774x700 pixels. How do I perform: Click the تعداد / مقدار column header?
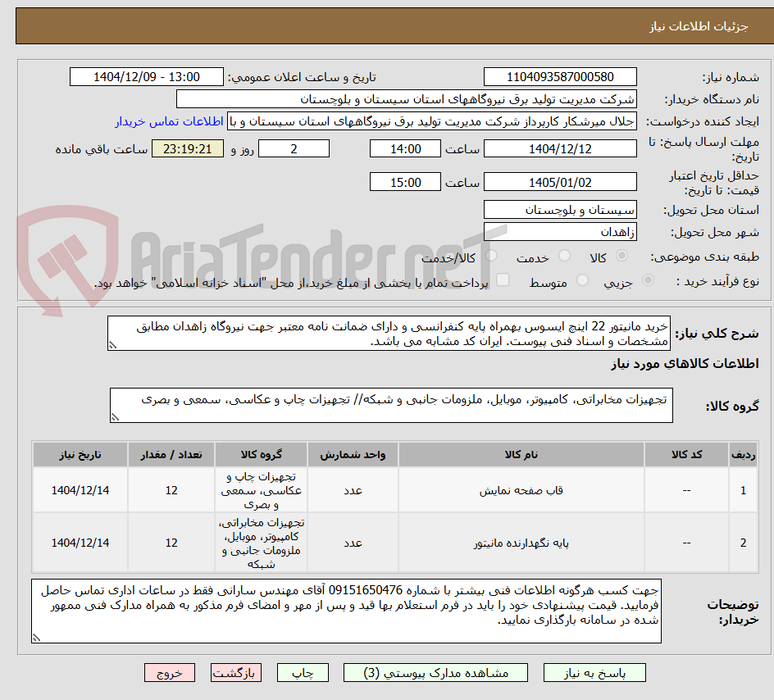point(171,454)
